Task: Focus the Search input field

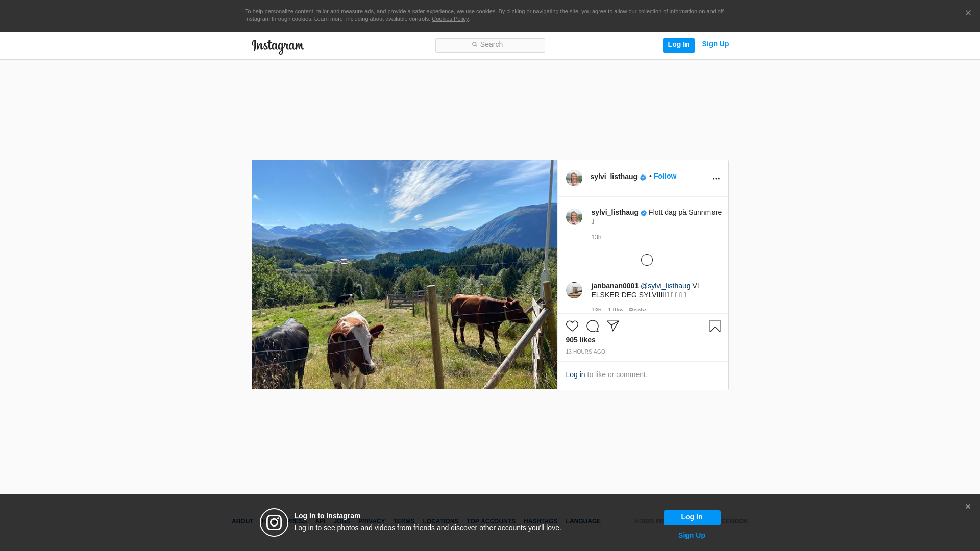Action: click(x=490, y=45)
